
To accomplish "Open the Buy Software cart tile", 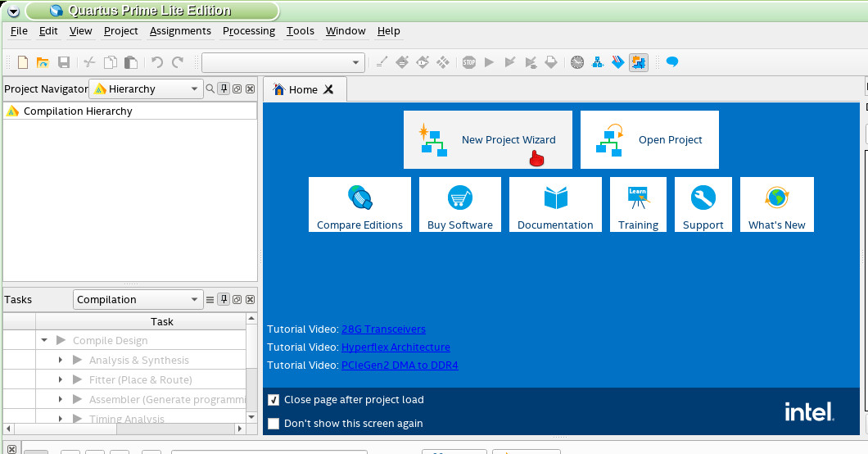I will (x=460, y=205).
